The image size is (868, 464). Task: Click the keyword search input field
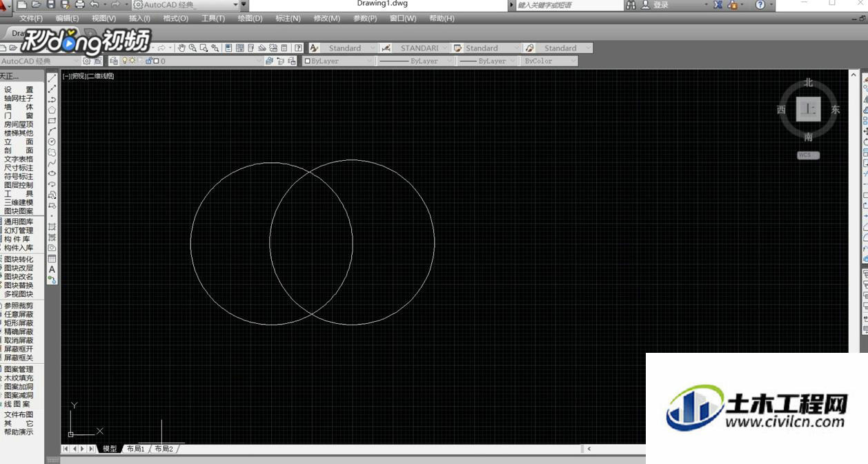569,5
